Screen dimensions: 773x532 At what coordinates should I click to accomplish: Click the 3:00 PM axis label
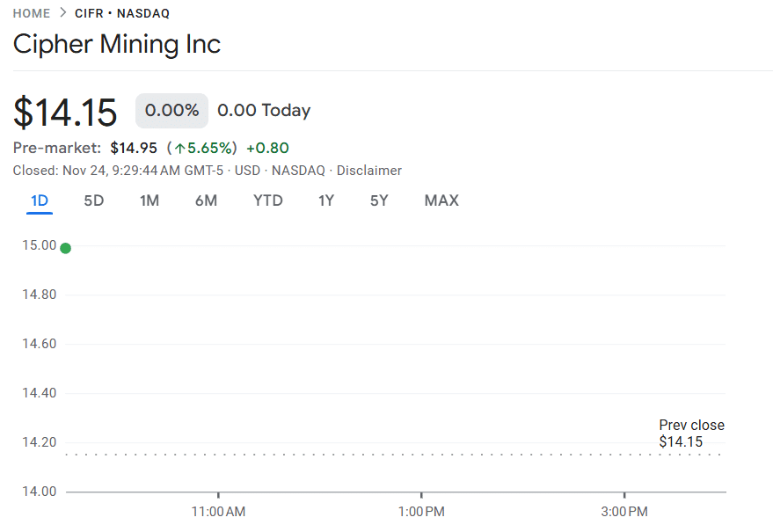point(624,511)
